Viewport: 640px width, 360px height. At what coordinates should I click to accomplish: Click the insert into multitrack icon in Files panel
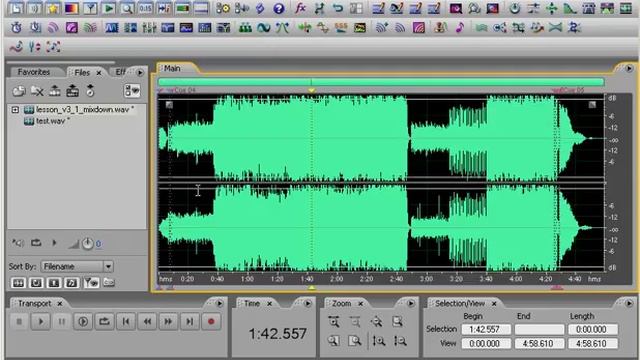tap(72, 91)
